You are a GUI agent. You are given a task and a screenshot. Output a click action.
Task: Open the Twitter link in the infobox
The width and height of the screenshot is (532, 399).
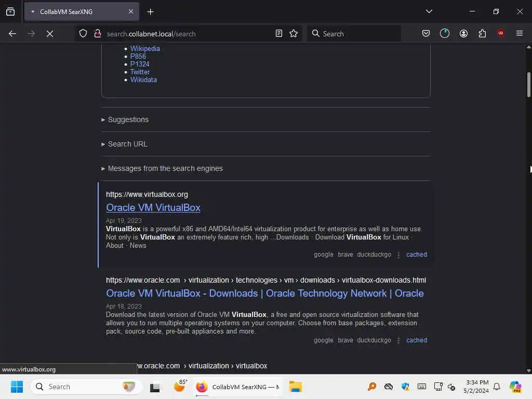pyautogui.click(x=140, y=72)
